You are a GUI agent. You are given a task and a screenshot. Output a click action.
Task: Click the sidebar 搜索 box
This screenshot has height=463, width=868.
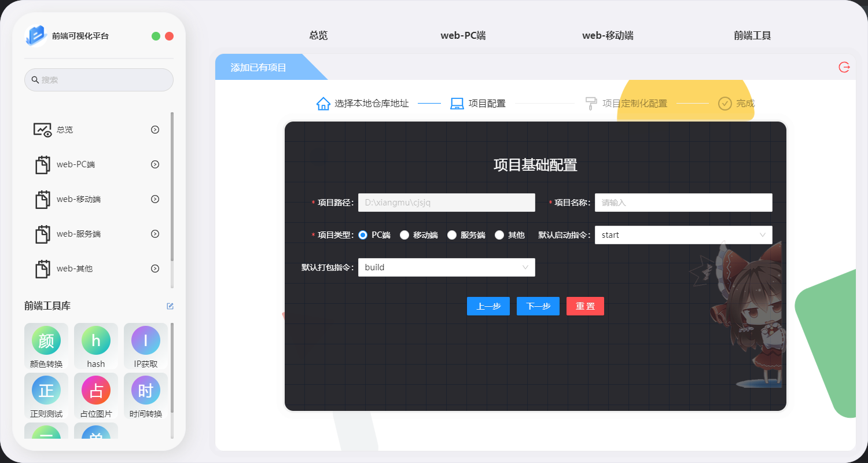tap(99, 80)
